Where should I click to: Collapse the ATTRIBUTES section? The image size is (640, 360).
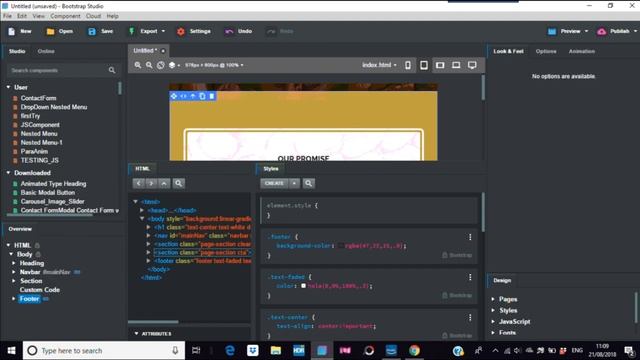136,333
